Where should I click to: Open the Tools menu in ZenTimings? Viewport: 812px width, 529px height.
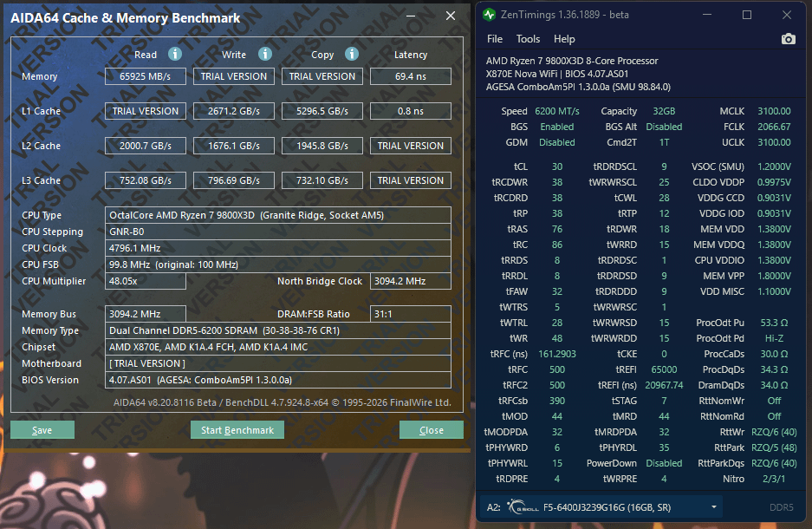pyautogui.click(x=528, y=39)
